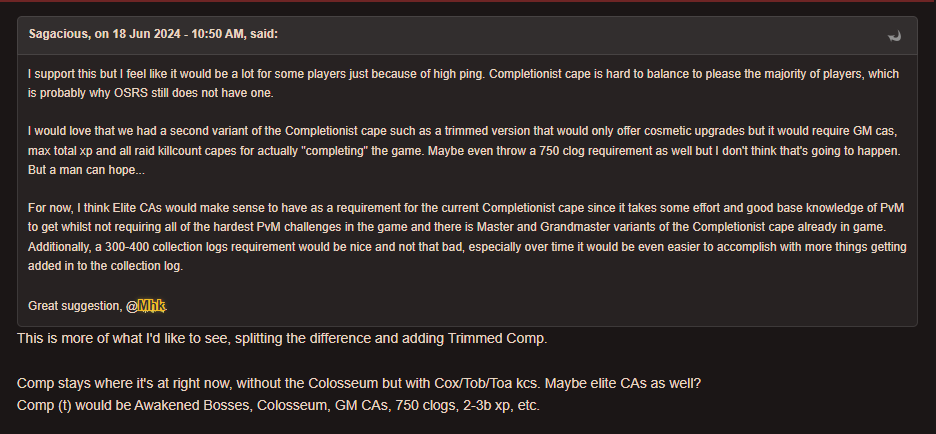
Task: Click the 'Great suggestion,' text
Action: pyautogui.click(x=75, y=306)
